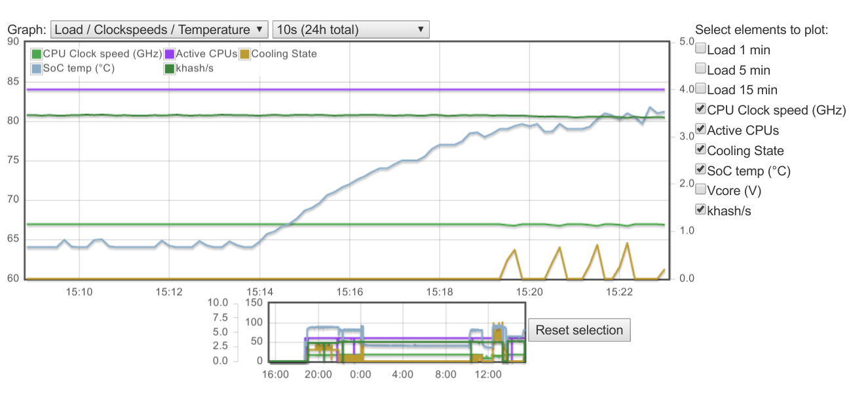Click purple Active CPUs legend swatch
Screen dimensions: 868x394
point(169,54)
